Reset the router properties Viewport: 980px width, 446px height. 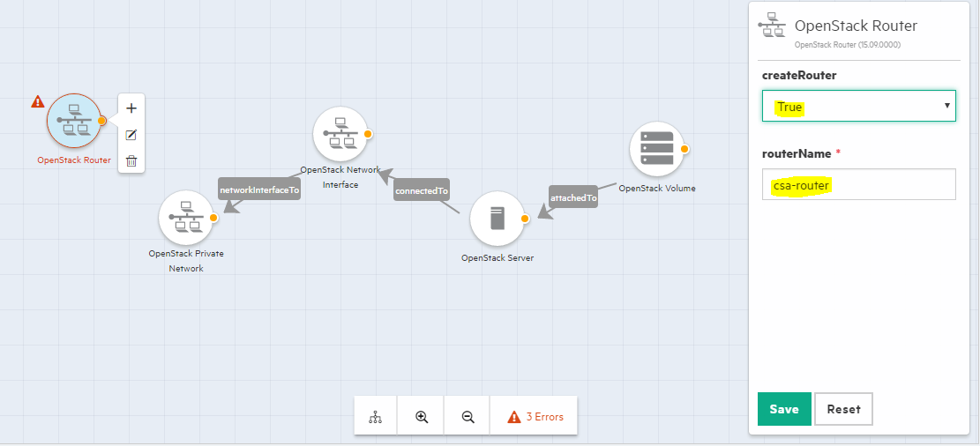(x=844, y=409)
